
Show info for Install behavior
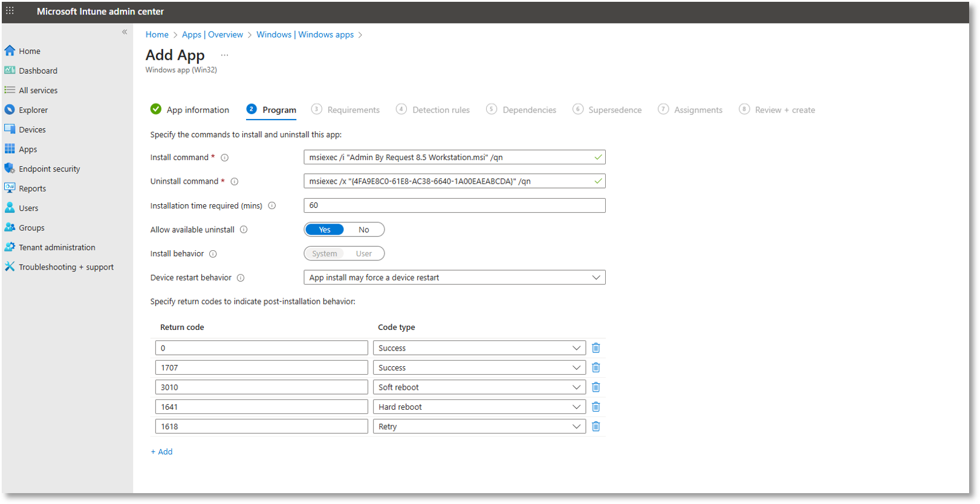213,254
